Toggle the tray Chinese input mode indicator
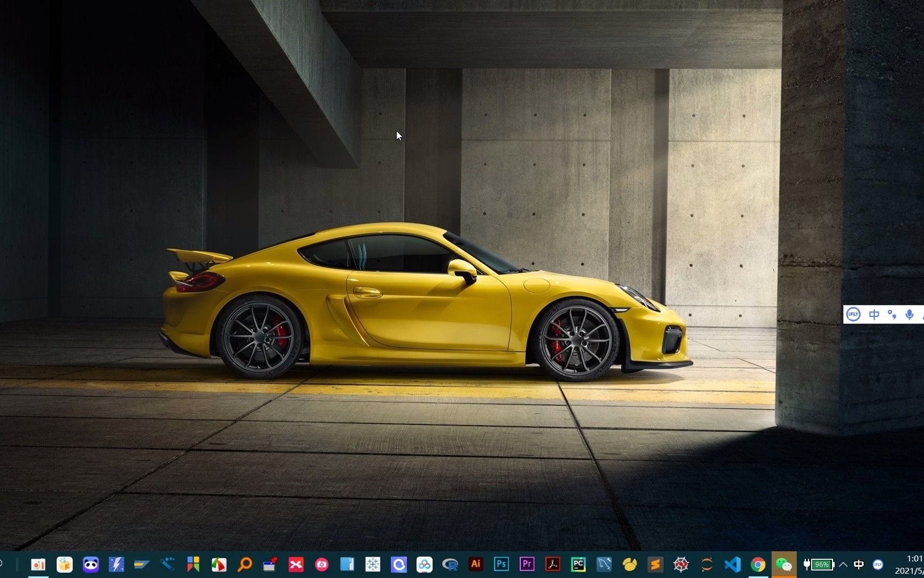Viewport: 924px width, 578px height. pyautogui.click(x=859, y=565)
